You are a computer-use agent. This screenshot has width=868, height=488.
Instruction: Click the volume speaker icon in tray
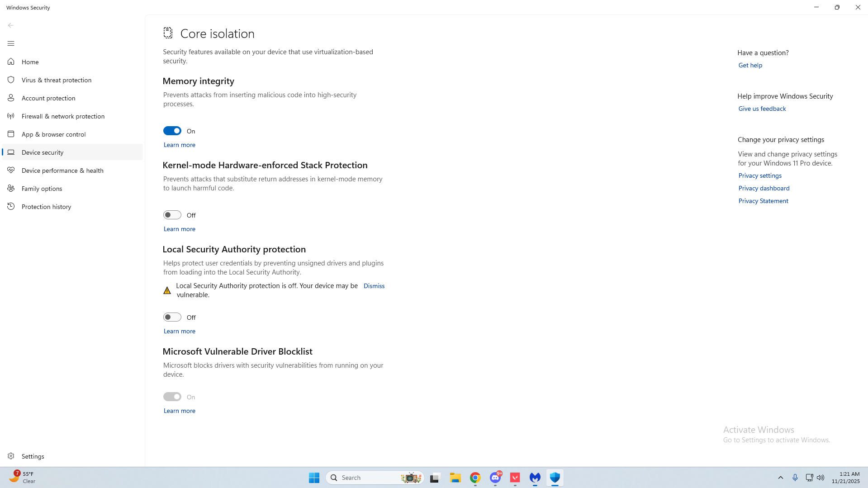point(821,478)
